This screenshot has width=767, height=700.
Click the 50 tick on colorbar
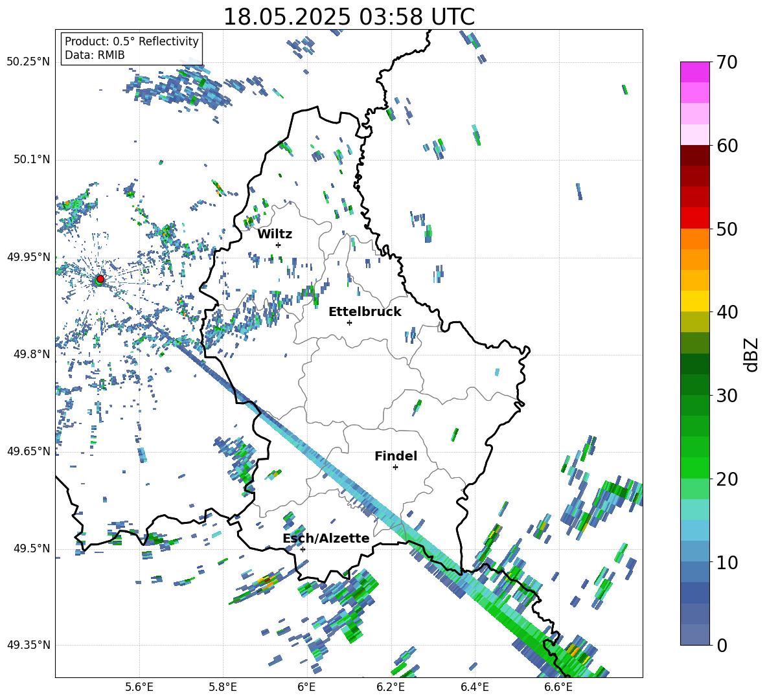[x=727, y=229]
